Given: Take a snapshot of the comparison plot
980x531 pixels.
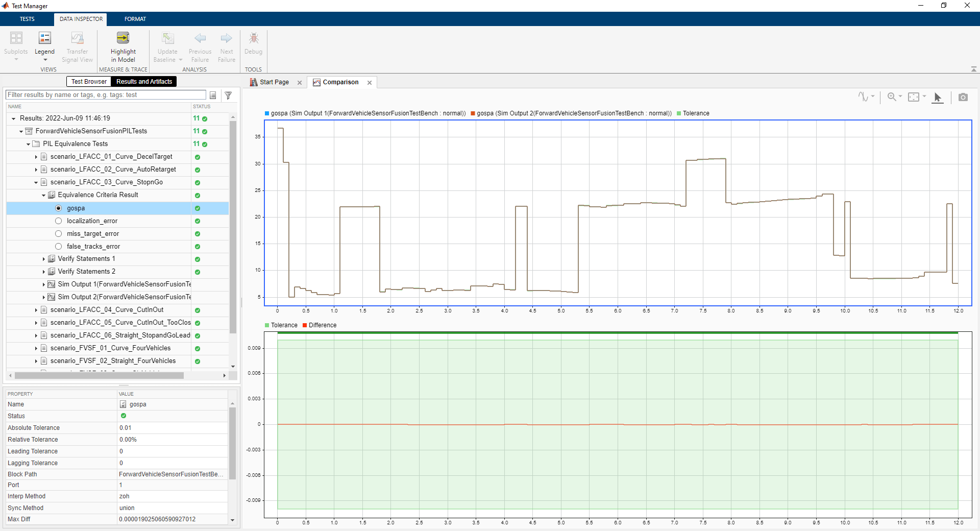Looking at the screenshot, I should (x=963, y=96).
